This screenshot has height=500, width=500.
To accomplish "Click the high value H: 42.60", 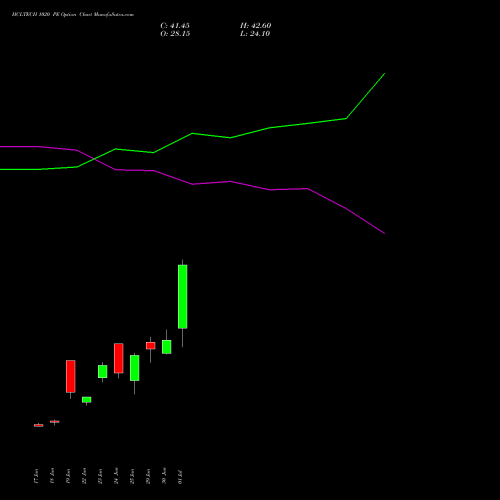I will (255, 26).
